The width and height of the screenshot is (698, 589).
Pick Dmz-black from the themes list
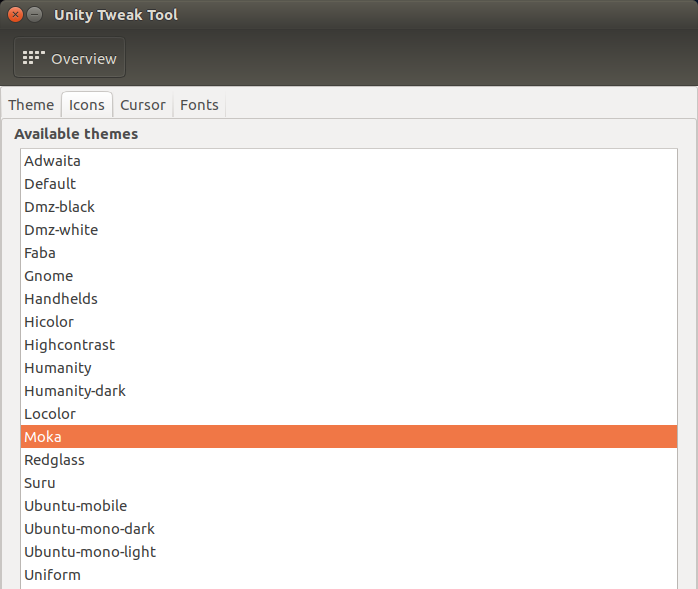[60, 207]
